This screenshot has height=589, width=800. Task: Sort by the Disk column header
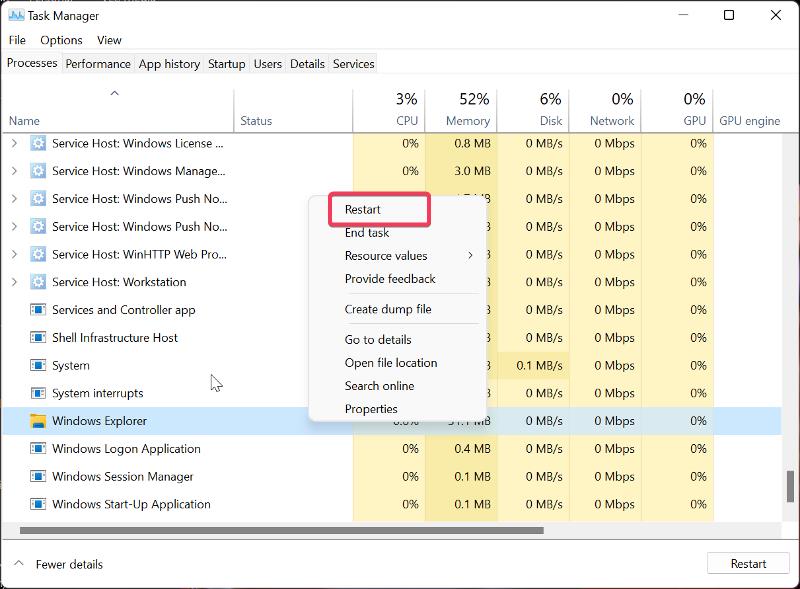(x=533, y=110)
